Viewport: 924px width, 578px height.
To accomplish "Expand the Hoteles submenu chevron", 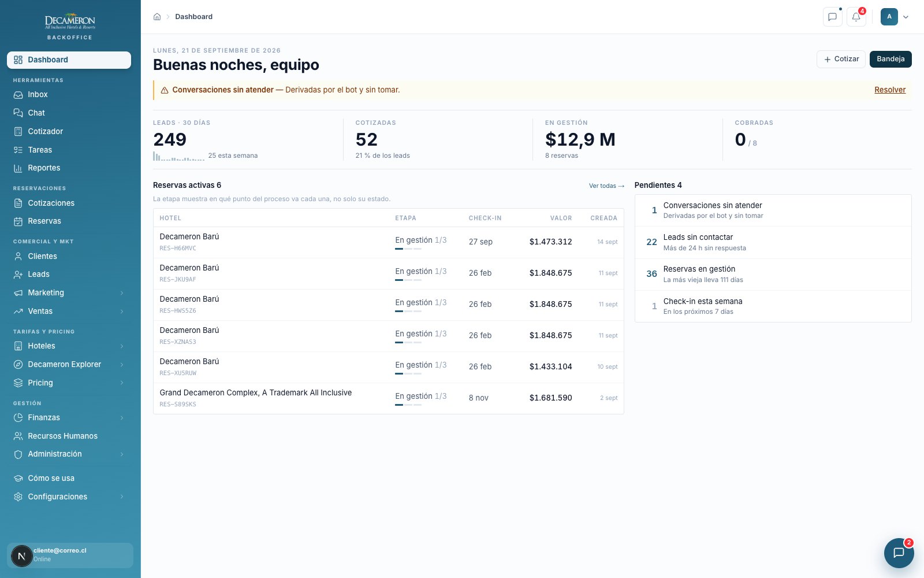I will coord(122,346).
